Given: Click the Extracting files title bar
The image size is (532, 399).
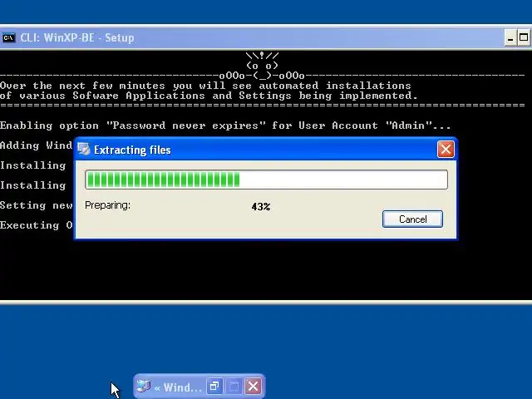Looking at the screenshot, I should 265,150.
